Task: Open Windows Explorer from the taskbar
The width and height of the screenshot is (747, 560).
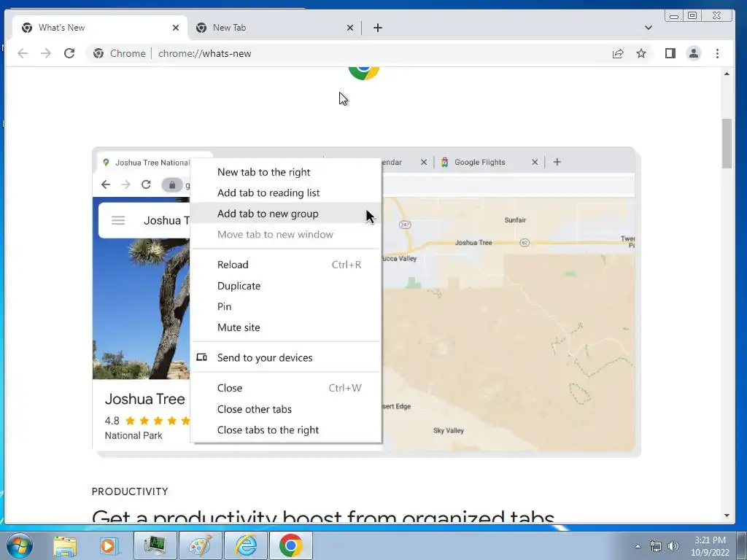Action: pos(65,546)
